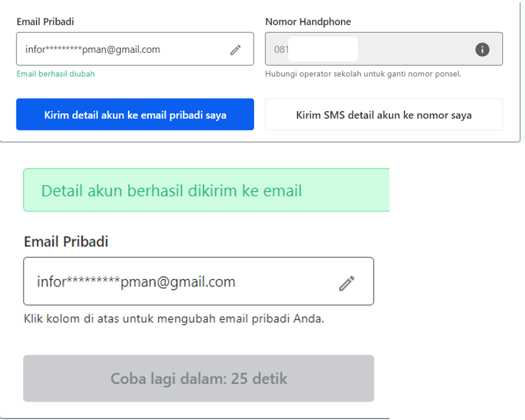Click the green 'Detail akun berhasil dikirim' alert
This screenshot has width=525, height=420.
(x=206, y=190)
